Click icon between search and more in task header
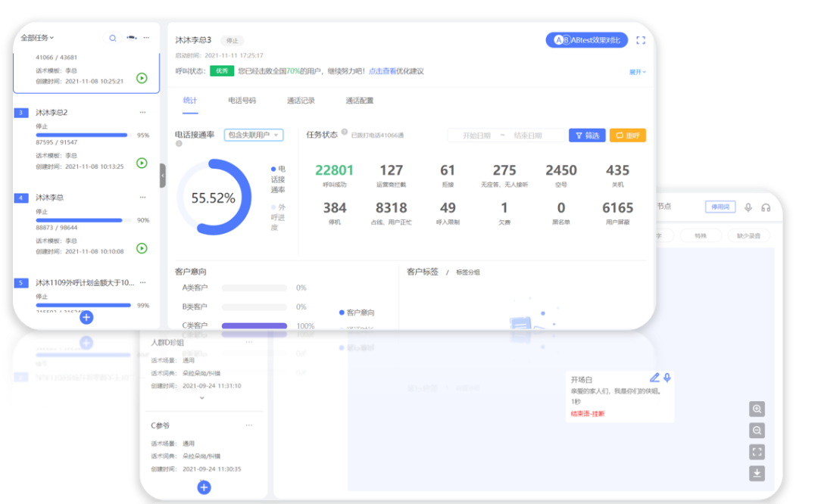 pyautogui.click(x=132, y=38)
